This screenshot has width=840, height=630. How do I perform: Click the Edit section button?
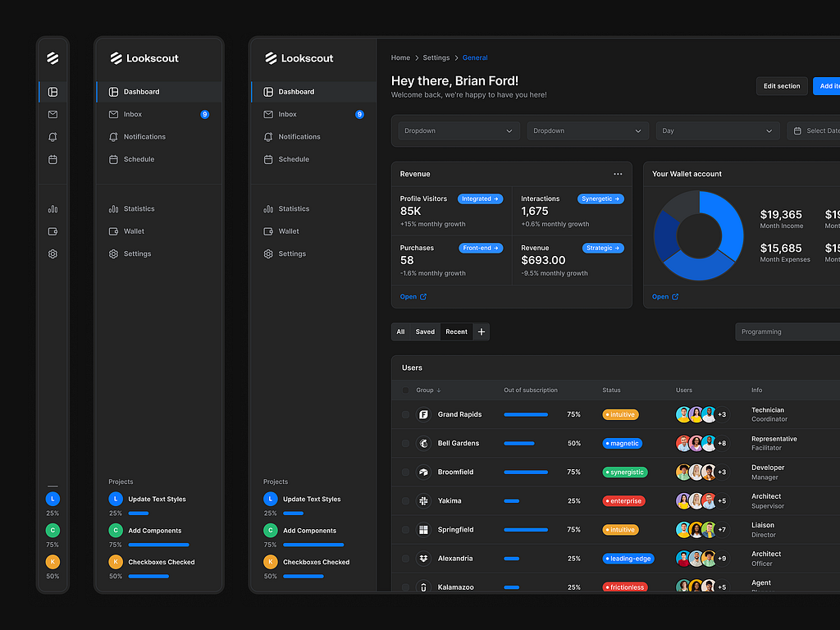(x=781, y=85)
